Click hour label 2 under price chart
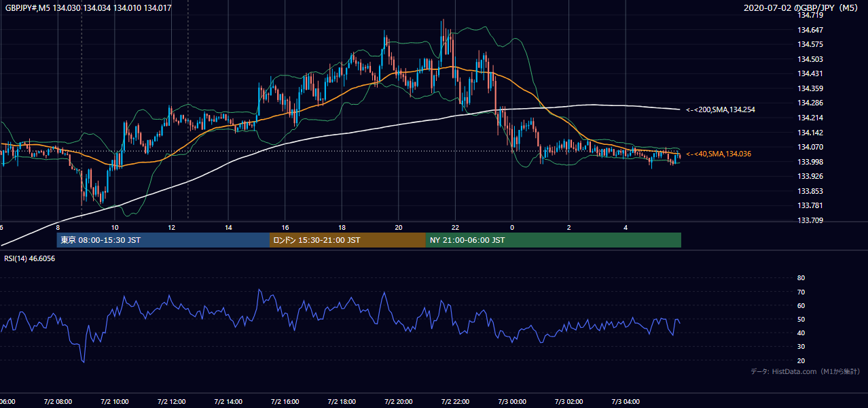The height and width of the screenshot is (408, 868). click(570, 228)
